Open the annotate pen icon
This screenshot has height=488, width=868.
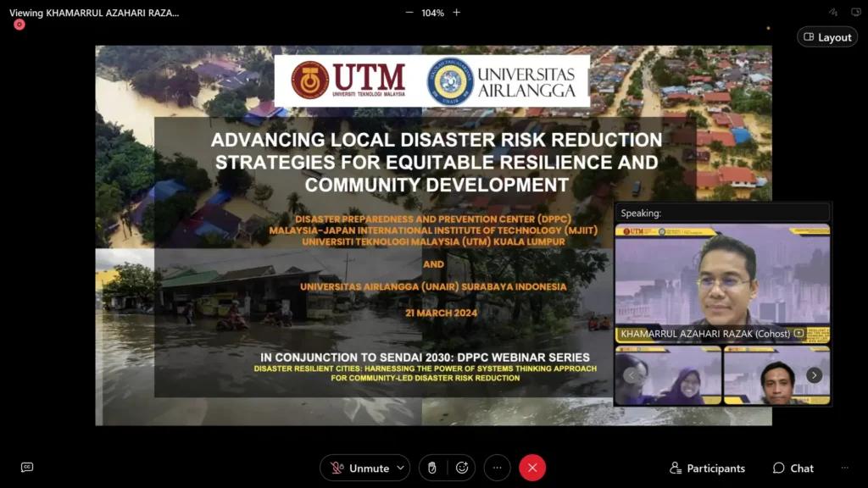coord(833,12)
